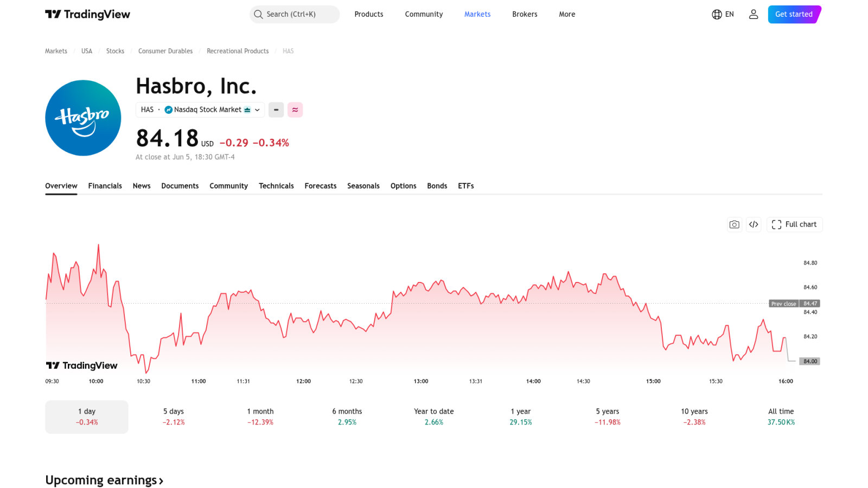Click the 84.18 price value
Image resolution: width=868 pixels, height=488 pixels.
coord(167,138)
